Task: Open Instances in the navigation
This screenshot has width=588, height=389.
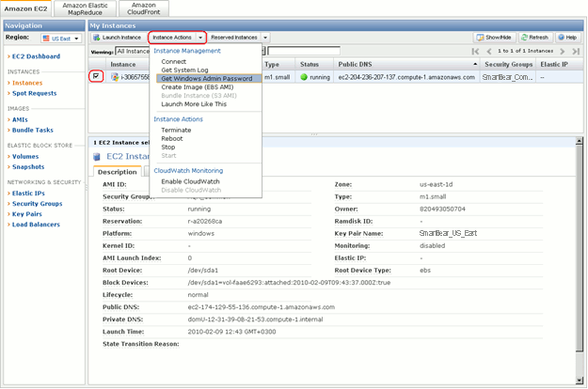Action: coord(27,83)
